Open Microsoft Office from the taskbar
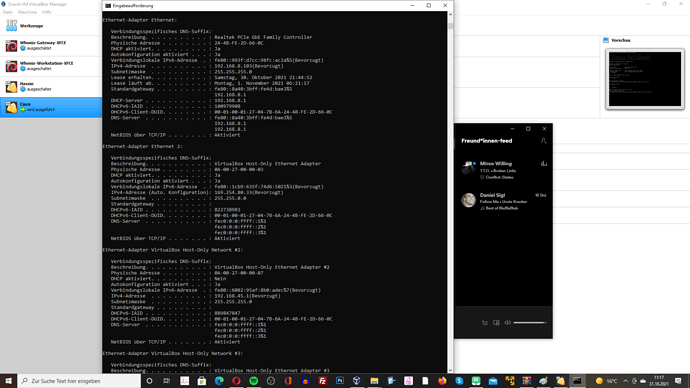Screen dimensions: 690x388 click(x=288, y=381)
